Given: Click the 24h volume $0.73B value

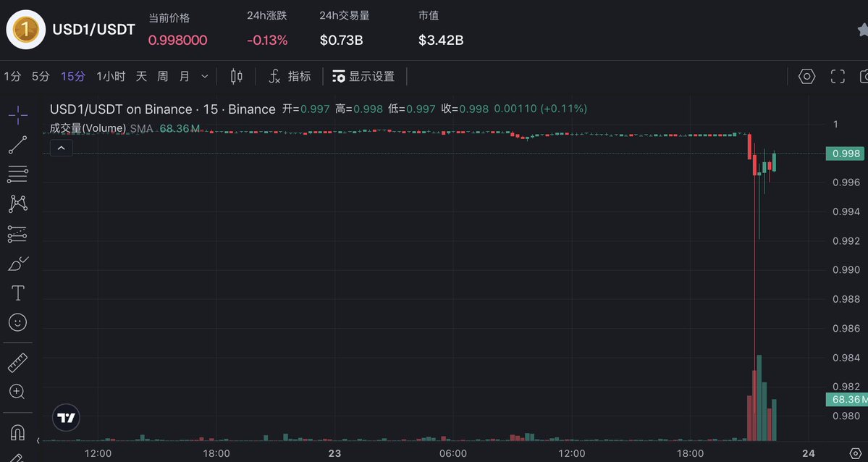Looking at the screenshot, I should 342,40.
